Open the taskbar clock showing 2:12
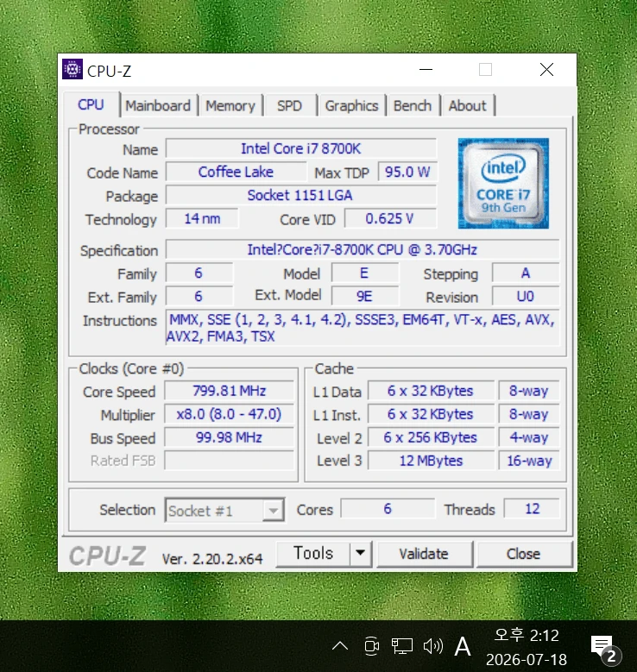The image size is (637, 672). [x=527, y=647]
